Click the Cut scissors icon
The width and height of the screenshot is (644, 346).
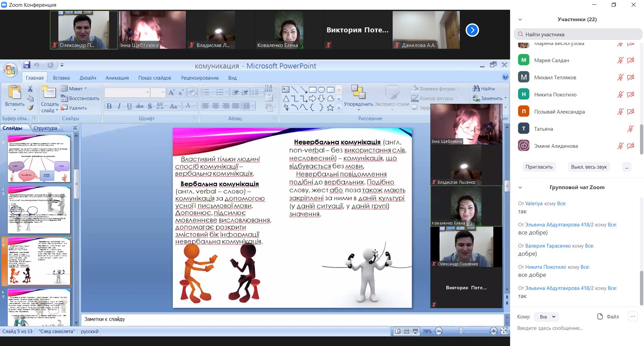click(x=30, y=89)
